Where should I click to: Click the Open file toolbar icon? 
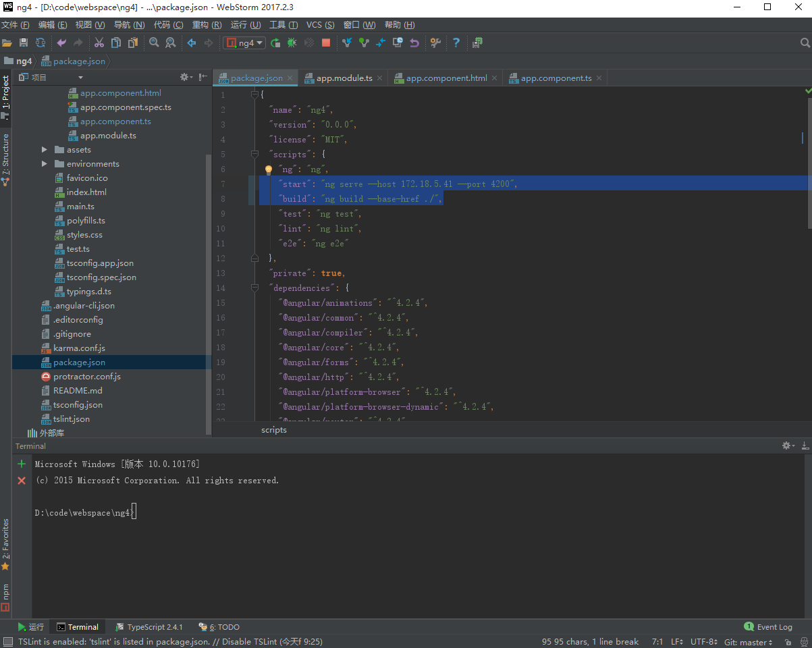(x=7, y=43)
